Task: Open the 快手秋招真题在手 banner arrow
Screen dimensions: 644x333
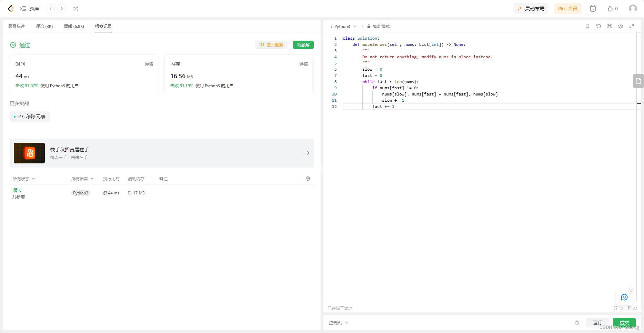Action: click(307, 153)
